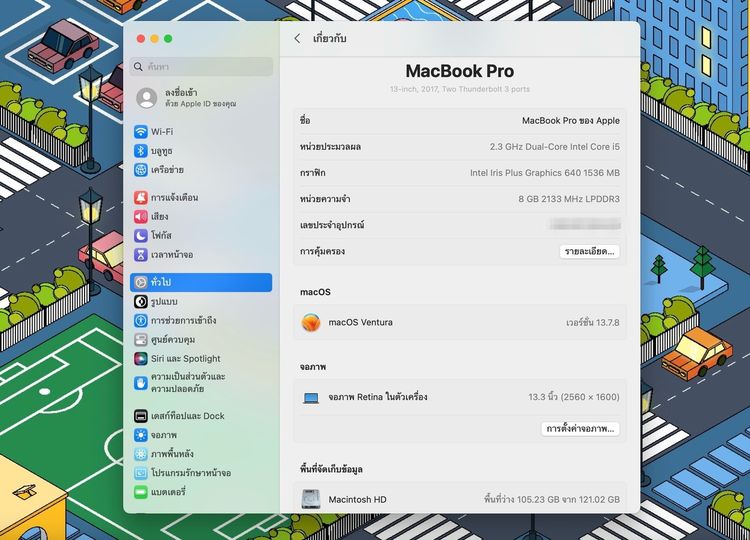
Task: Click the Retina display laptop icon
Action: pos(311,397)
